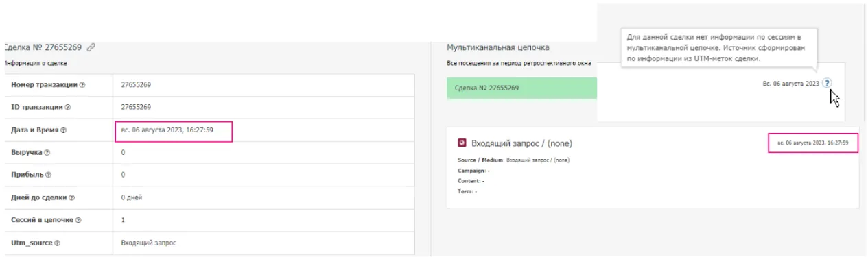Click the Content line in the session card
This screenshot has height=257, width=868.
tap(471, 181)
